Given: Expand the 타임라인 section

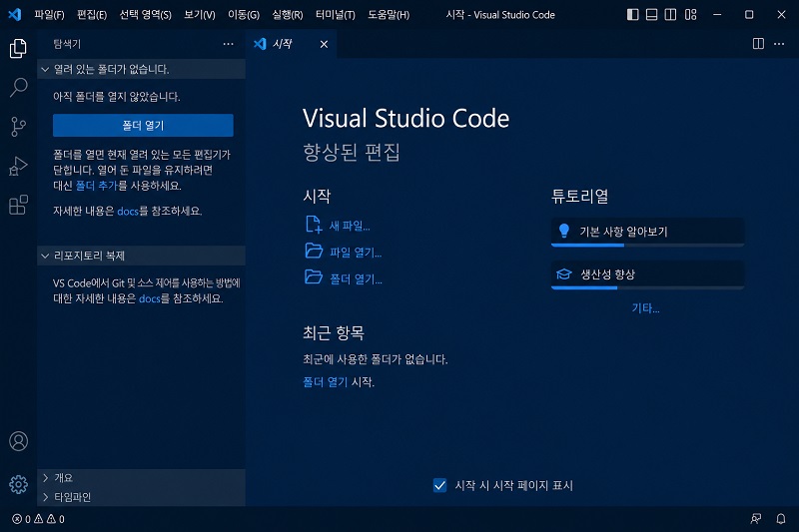Looking at the screenshot, I should pyautogui.click(x=141, y=497).
